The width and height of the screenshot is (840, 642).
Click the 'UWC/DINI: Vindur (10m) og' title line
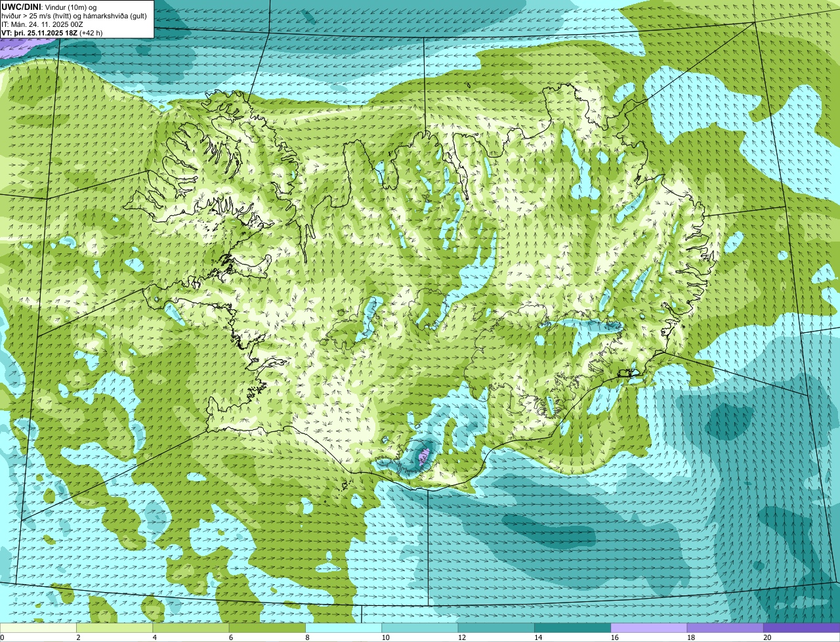coord(49,7)
